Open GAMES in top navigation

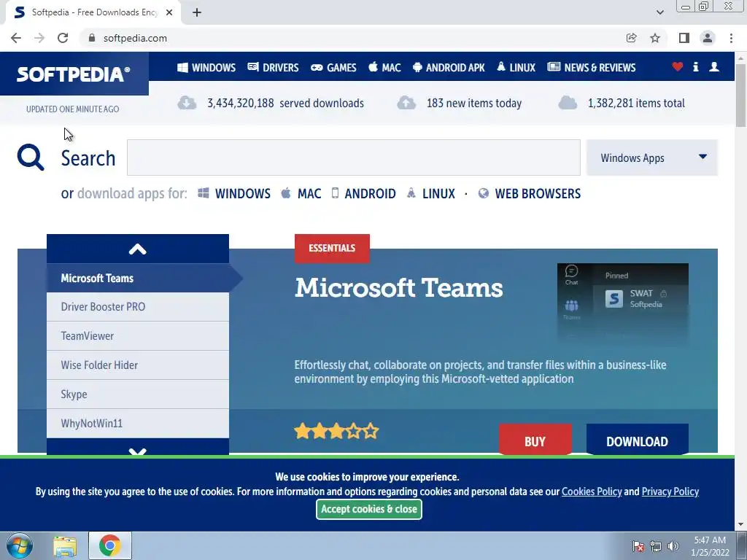coord(333,68)
